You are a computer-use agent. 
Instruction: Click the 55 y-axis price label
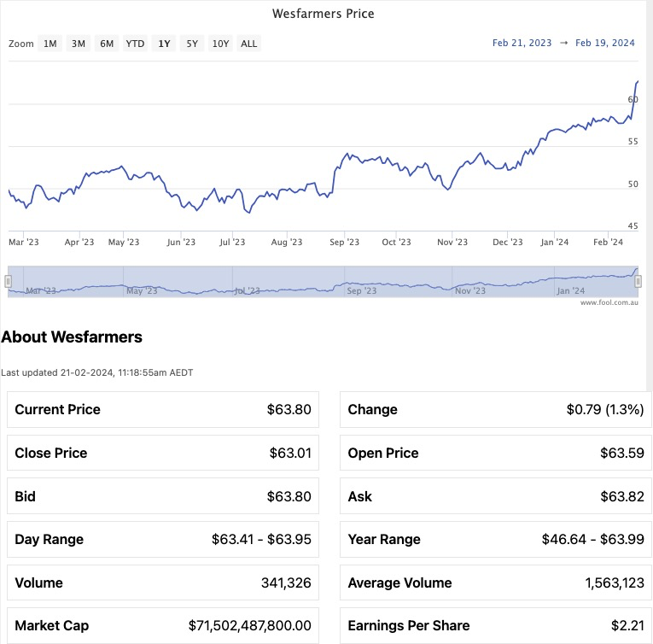633,142
